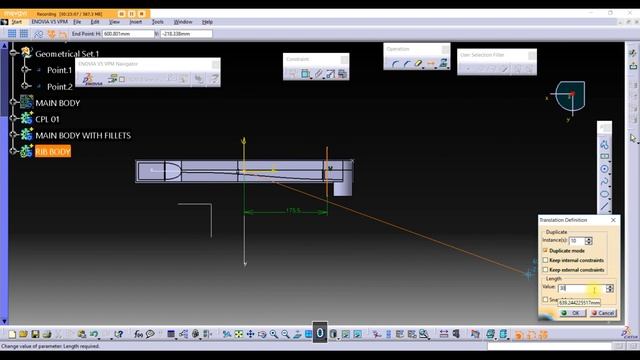The width and height of the screenshot is (640, 360).
Task: Expand the CPL 01 tree node
Action: coord(13,118)
